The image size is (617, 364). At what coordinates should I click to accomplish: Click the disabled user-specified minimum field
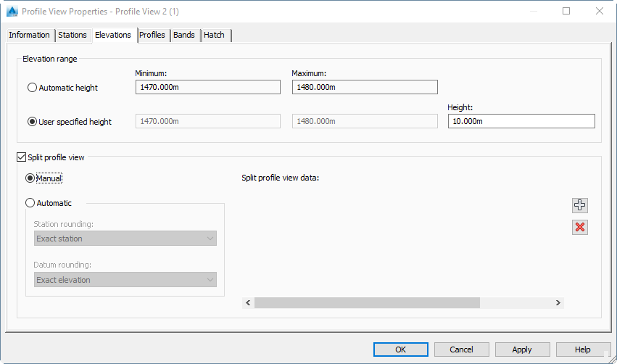click(208, 121)
